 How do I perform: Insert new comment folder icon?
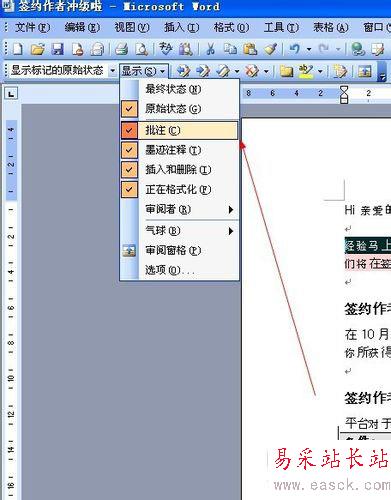point(286,71)
